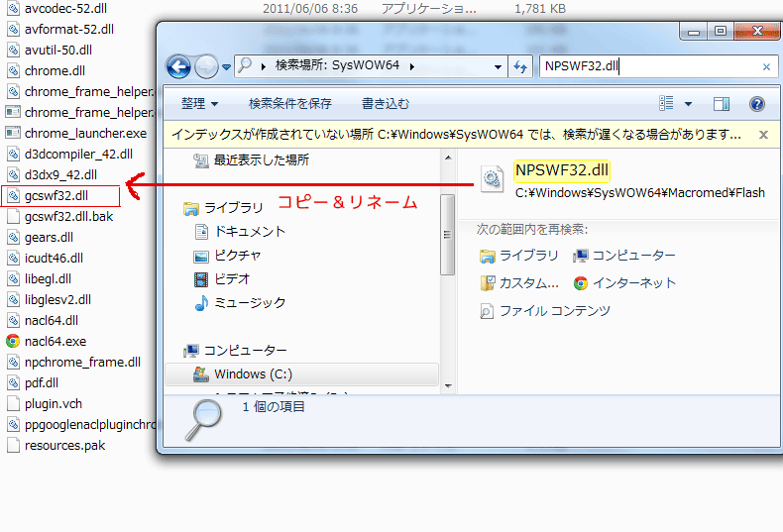
Task: Click in the NPSWF32.dll search field
Action: 649,66
